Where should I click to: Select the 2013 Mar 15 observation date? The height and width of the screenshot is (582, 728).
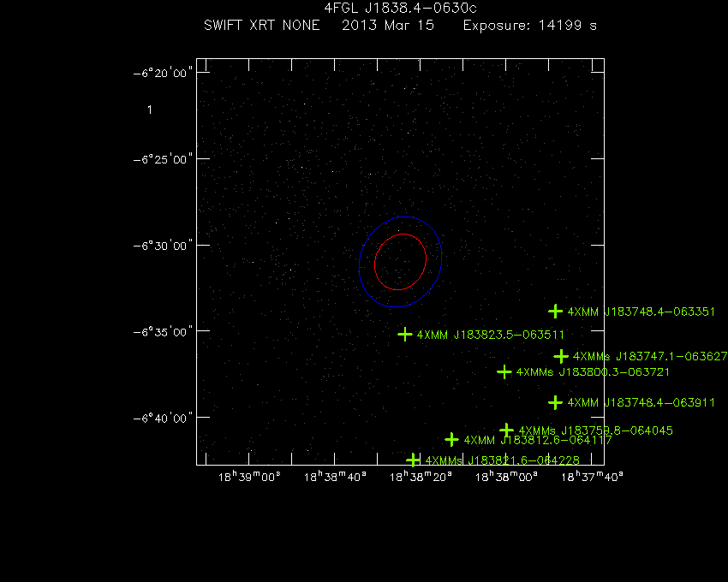click(x=388, y=26)
